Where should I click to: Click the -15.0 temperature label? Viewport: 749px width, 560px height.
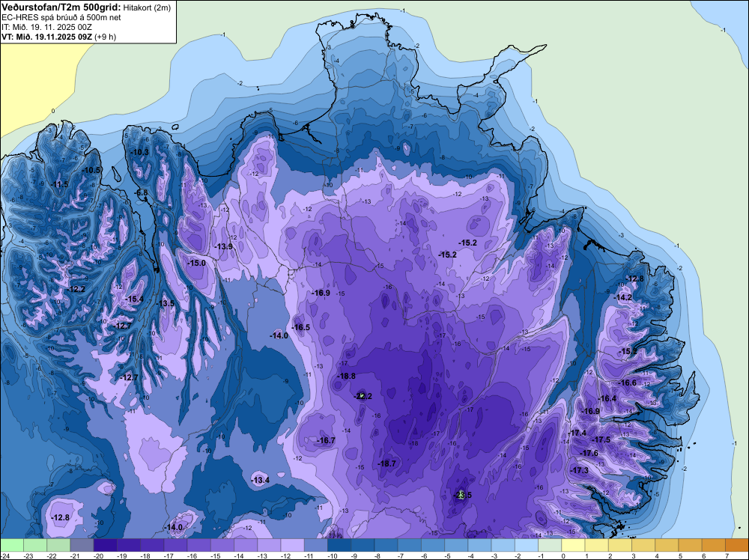(195, 263)
